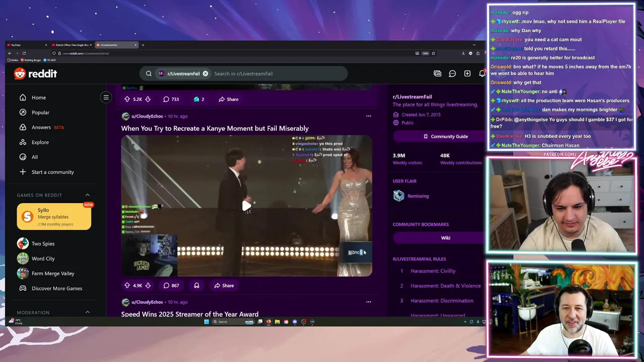This screenshot has width=644, height=362.
Task: Open u/CloudyEchos profile on Kanye post
Action: (147, 116)
